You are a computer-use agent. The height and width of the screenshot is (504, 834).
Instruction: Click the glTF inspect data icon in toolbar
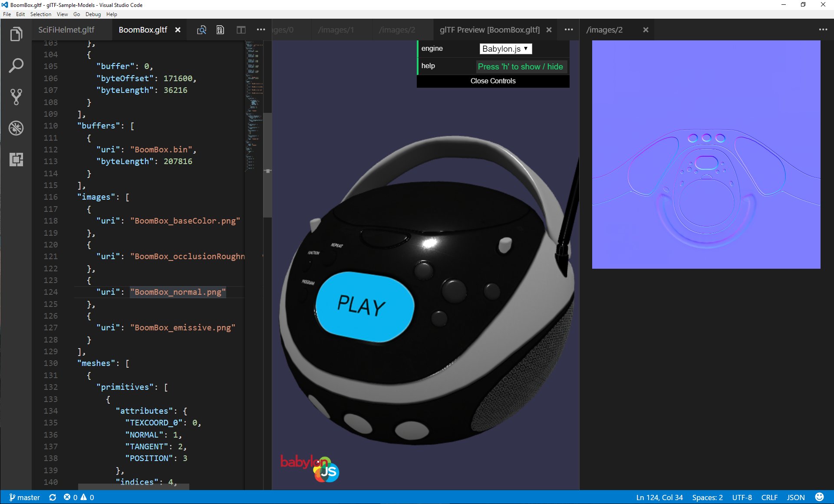point(220,30)
